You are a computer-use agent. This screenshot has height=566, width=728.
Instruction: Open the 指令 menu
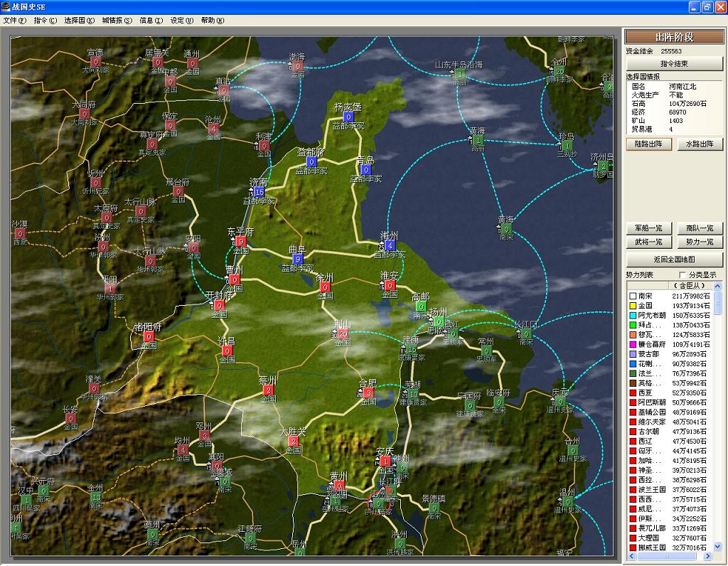45,21
